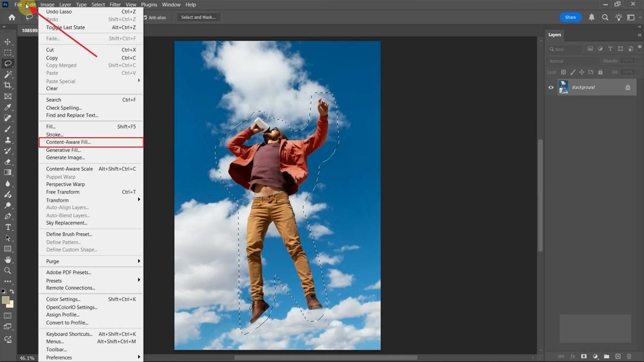Choose Sky Replacement entry
Image resolution: width=644 pixels, height=362 pixels.
click(x=91, y=223)
